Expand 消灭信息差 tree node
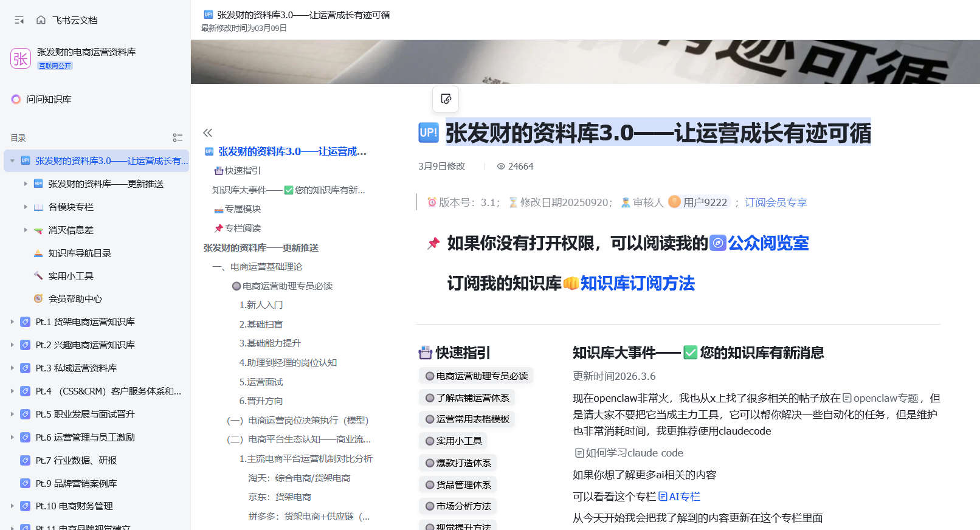980x530 pixels. (26, 230)
